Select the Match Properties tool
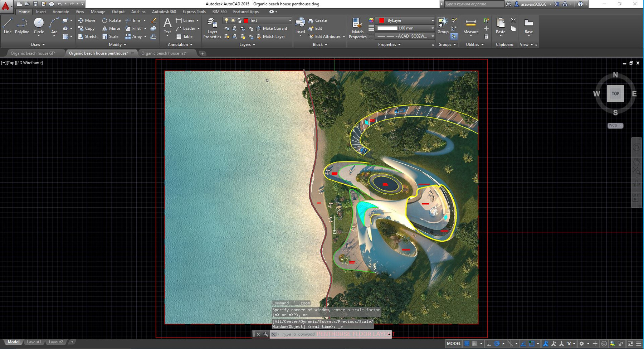The image size is (644, 349). coord(357,28)
